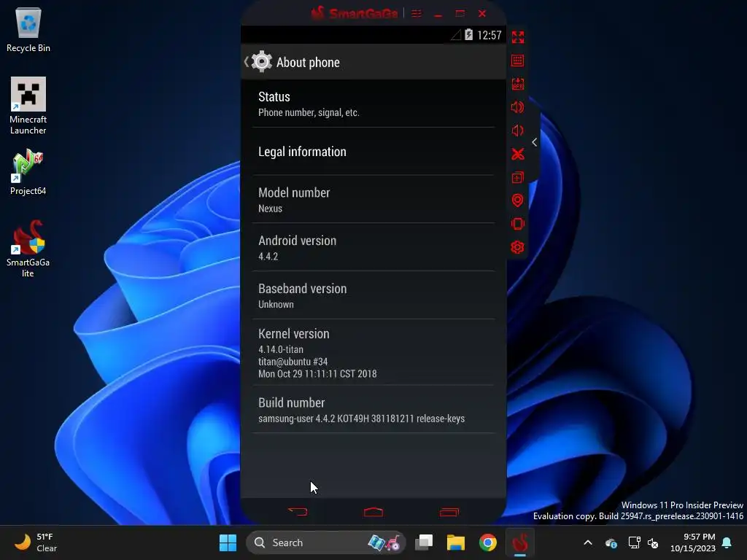The image size is (747, 560).
Task: Tap the Build number row
Action: pyautogui.click(x=373, y=410)
